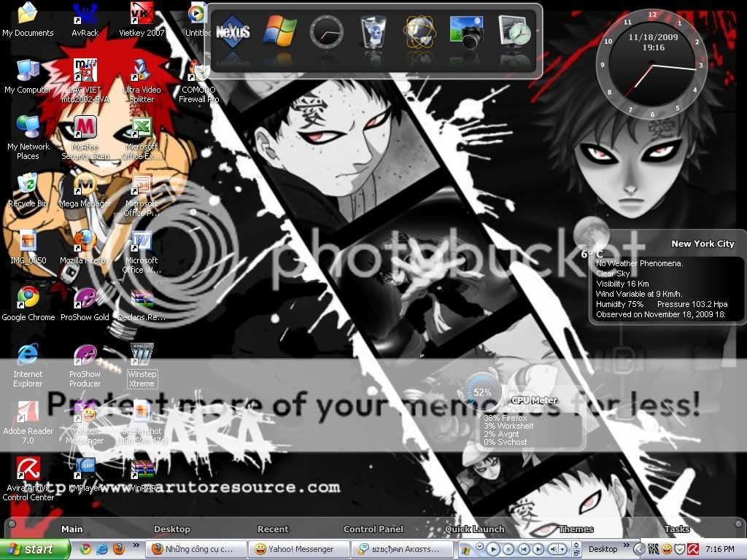This screenshot has width=747, height=560.
Task: Select My Network Places icon
Action: pos(28,138)
